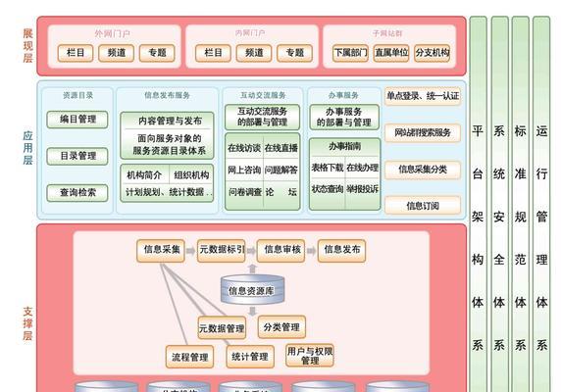Select the 展现层 layer label
Image resolution: width=561 pixels, height=392 pixels.
point(27,45)
